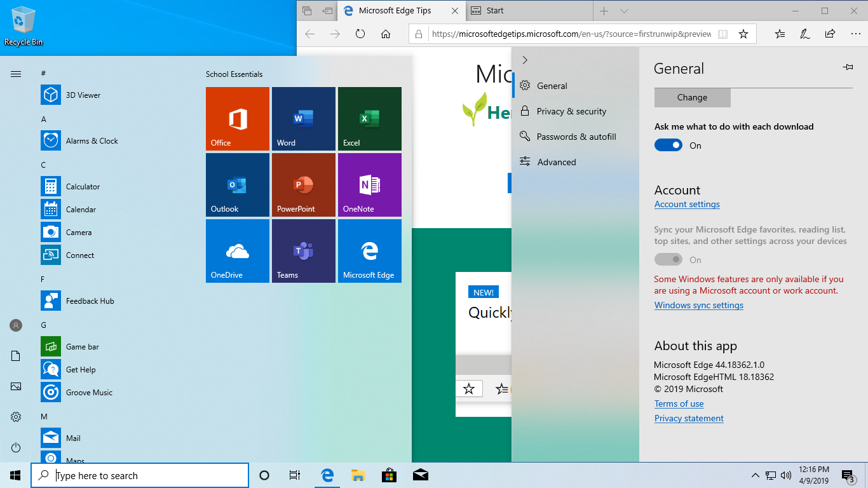Viewport: 868px width, 488px height.
Task: Collapse the settings pane with chevron
Action: pyautogui.click(x=525, y=60)
